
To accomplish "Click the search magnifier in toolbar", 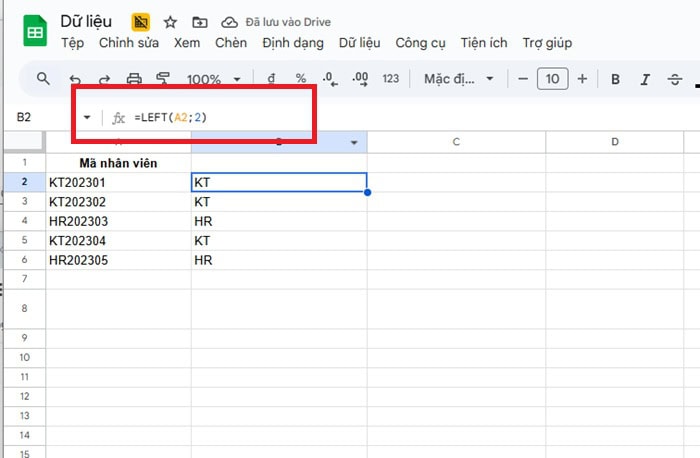I will coord(43,79).
